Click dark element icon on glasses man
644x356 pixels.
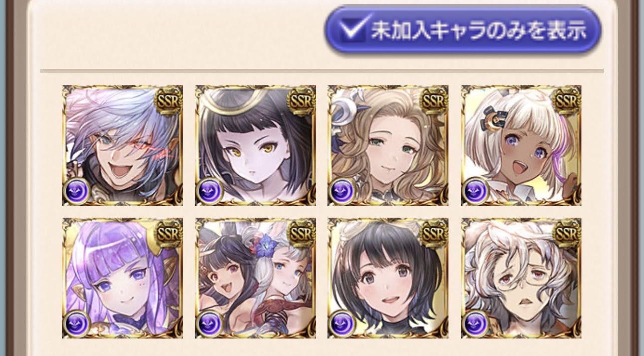(x=476, y=324)
